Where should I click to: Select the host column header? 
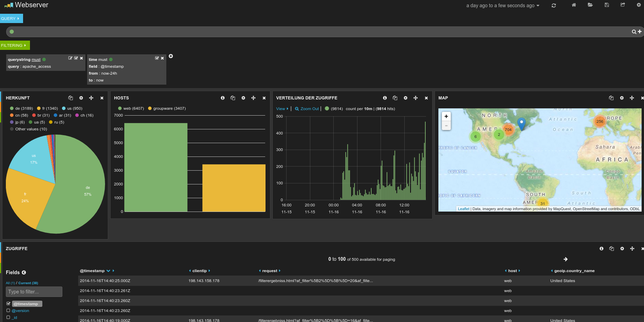click(x=512, y=271)
